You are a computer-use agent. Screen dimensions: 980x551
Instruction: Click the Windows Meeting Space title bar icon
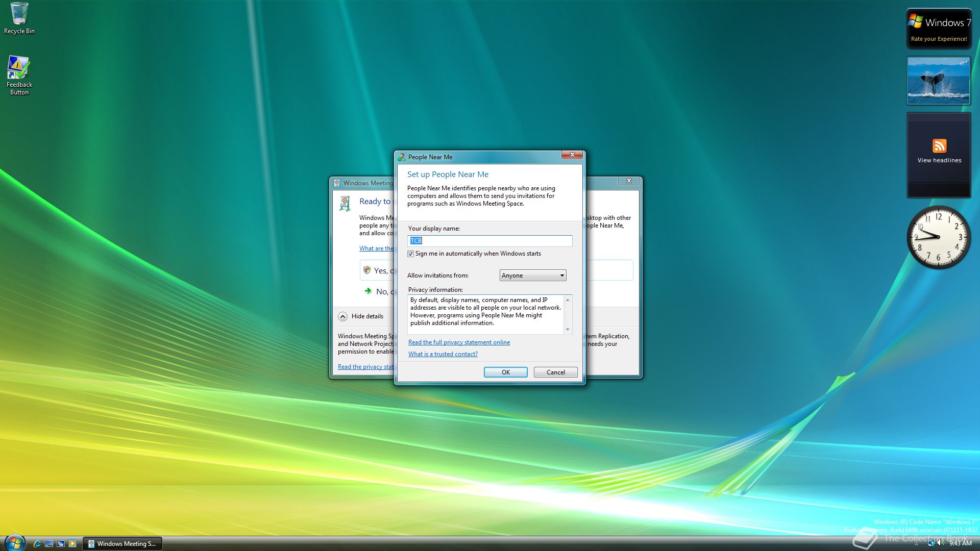(x=337, y=183)
